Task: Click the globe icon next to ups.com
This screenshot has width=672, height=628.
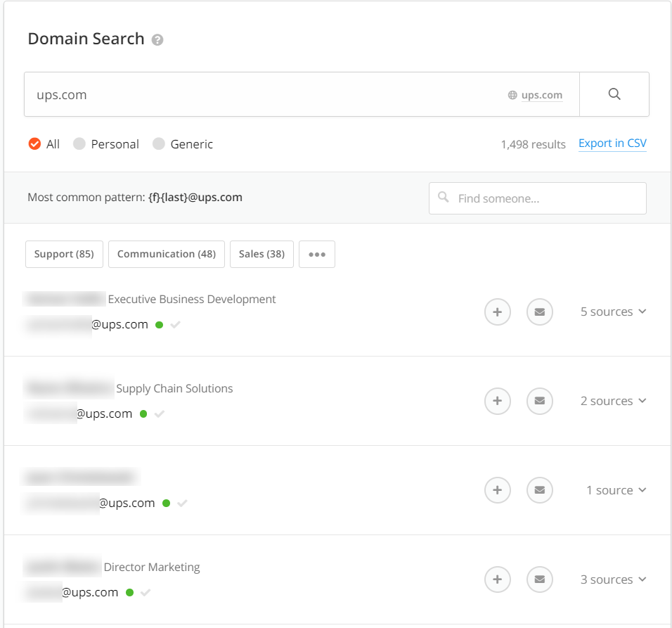Action: coord(512,95)
